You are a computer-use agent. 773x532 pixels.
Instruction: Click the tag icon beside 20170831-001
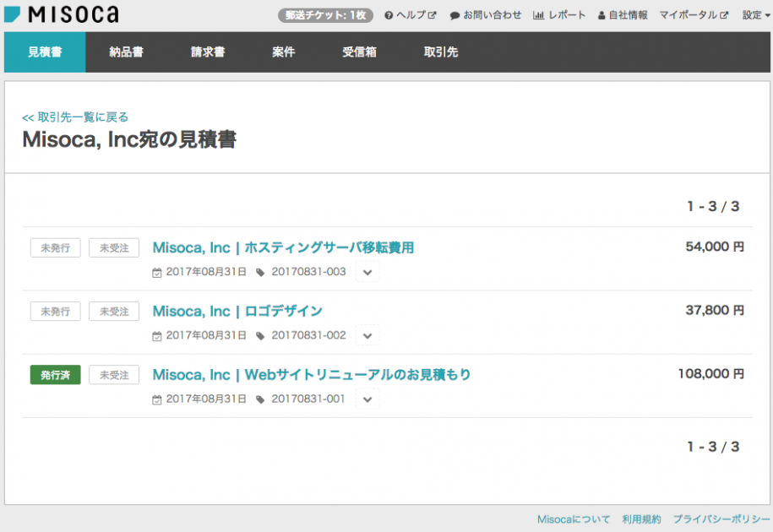tap(260, 399)
